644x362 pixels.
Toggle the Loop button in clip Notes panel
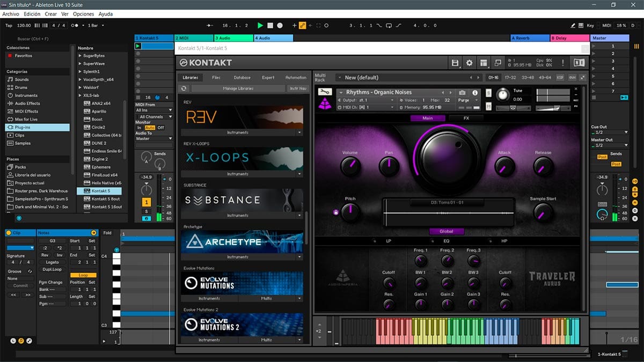point(83,275)
